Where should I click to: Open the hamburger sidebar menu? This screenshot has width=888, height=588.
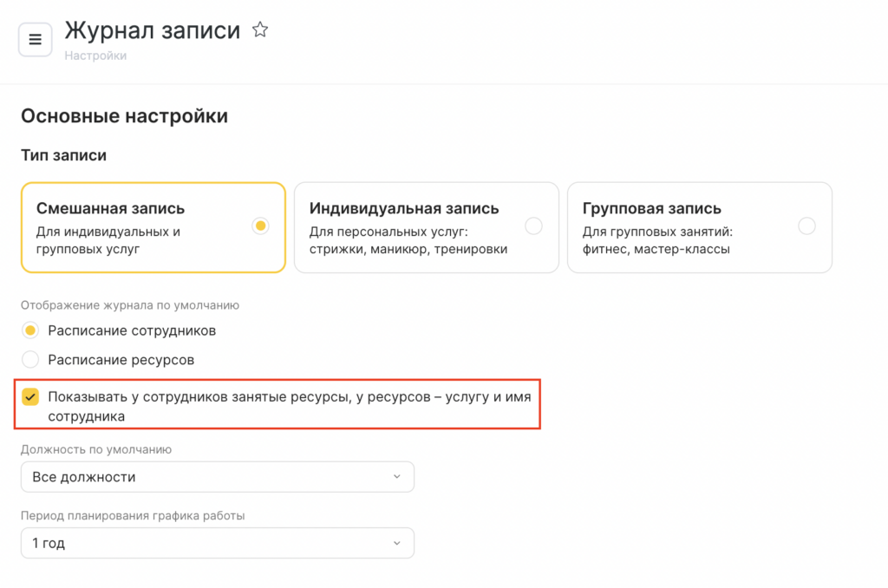(x=36, y=40)
